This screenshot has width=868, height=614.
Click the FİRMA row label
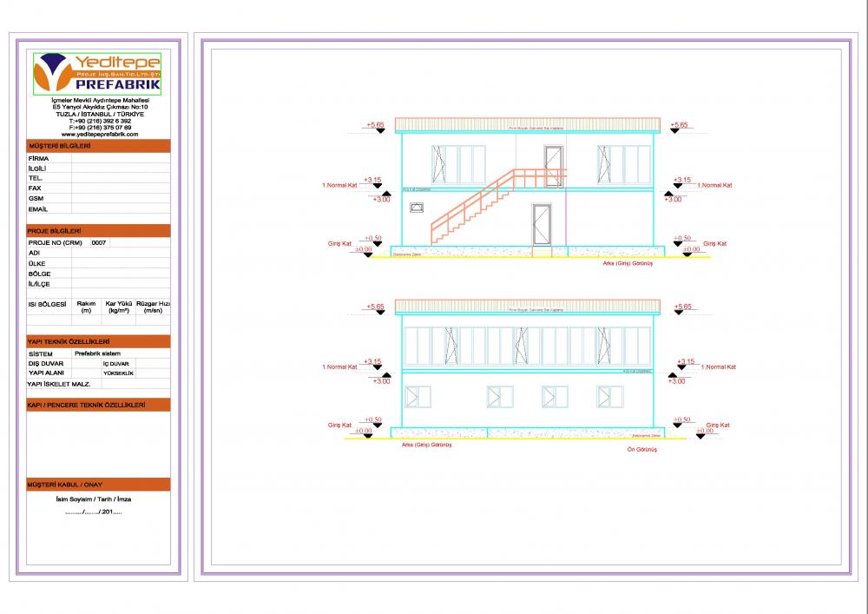click(38, 158)
